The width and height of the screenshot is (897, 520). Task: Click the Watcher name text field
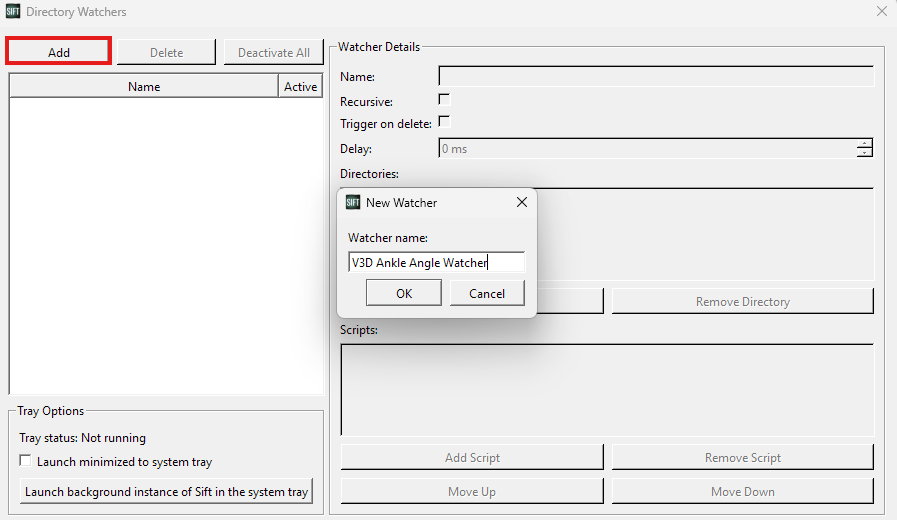(436, 262)
